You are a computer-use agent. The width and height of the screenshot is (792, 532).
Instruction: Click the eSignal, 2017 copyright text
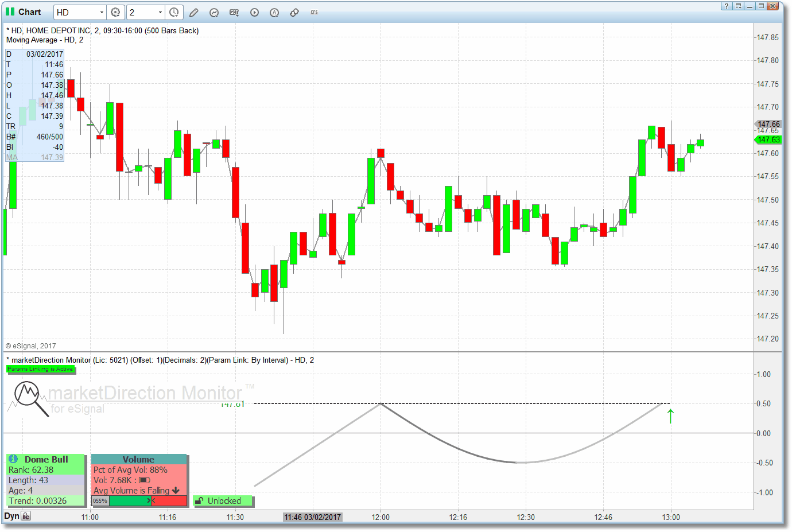coord(31,346)
